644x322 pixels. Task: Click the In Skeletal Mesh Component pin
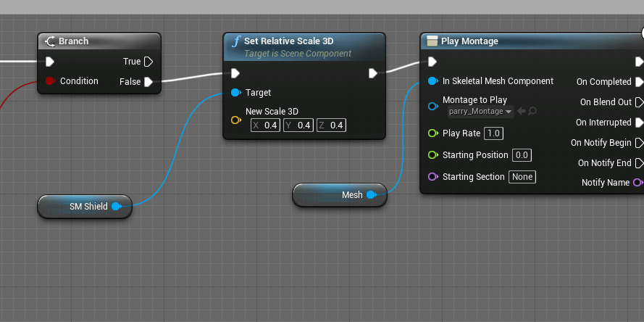432,81
